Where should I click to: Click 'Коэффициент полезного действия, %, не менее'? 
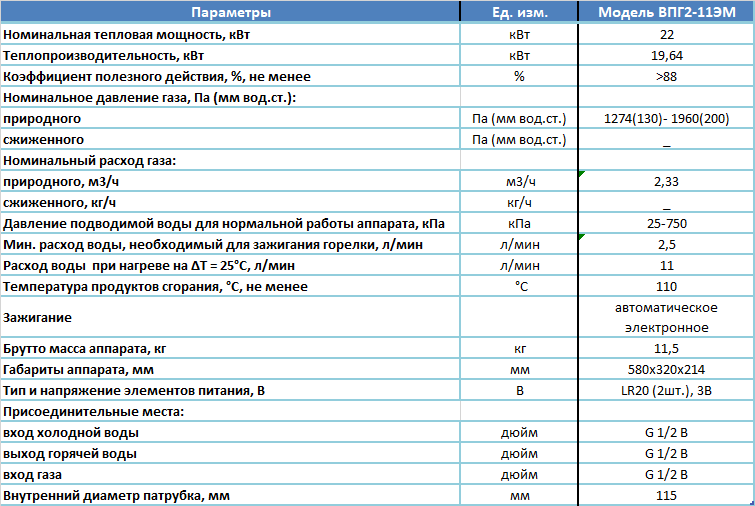click(x=230, y=77)
